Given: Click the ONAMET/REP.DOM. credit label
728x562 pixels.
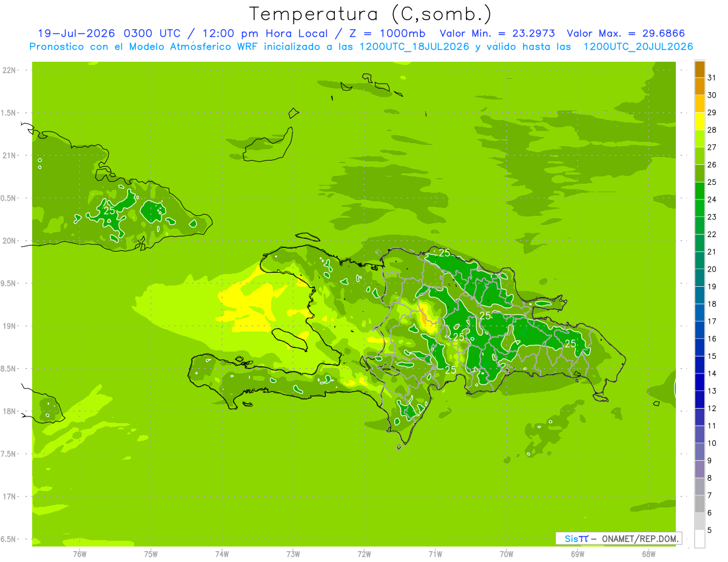Looking at the screenshot, I should point(640,538).
